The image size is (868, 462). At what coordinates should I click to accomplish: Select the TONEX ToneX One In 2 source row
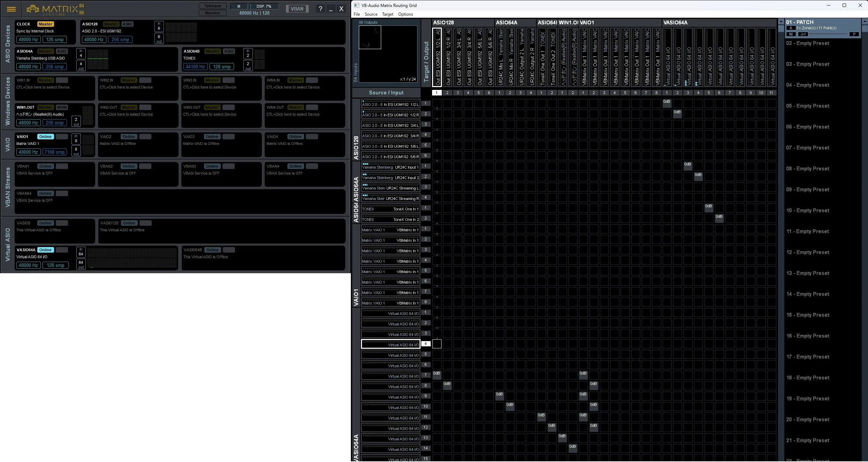click(x=391, y=218)
